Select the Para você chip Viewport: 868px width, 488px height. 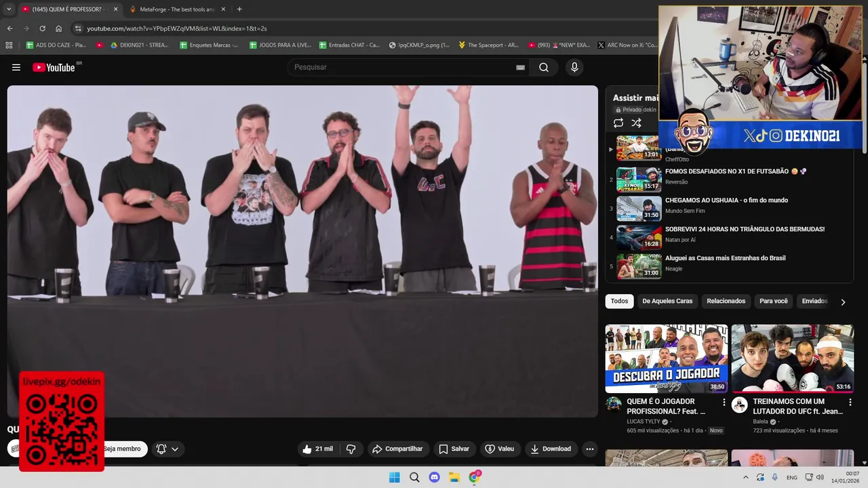(774, 301)
